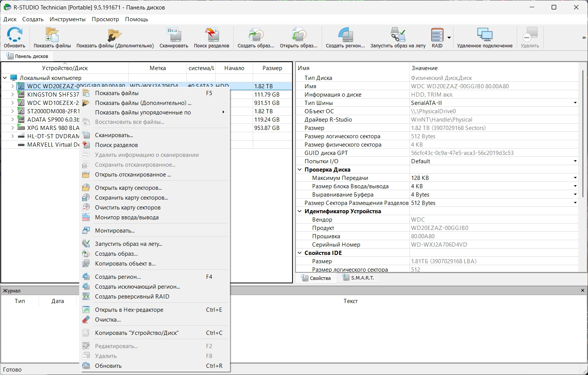Click the properties panel vertical scrollbar
588x375 pixels.
click(583, 133)
